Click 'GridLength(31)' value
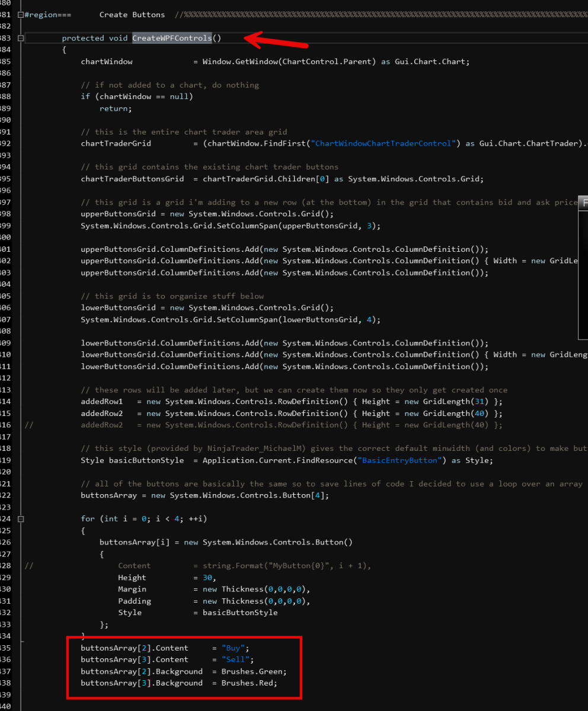Screen dimensions: 588x711 pos(456,402)
